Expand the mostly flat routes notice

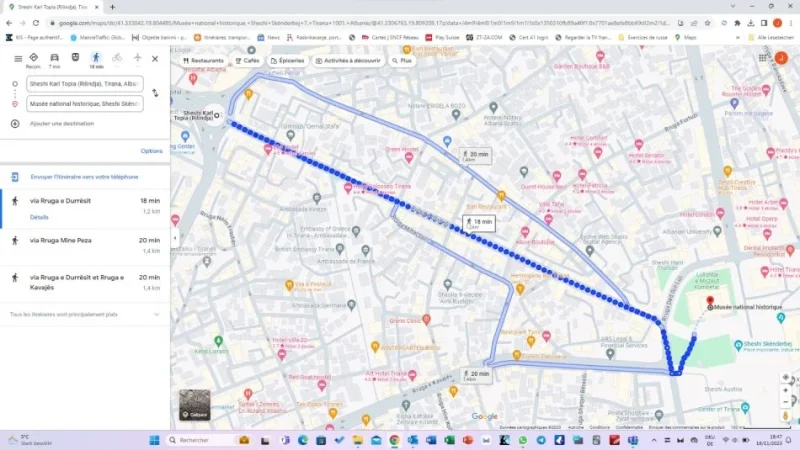pyautogui.click(x=157, y=315)
